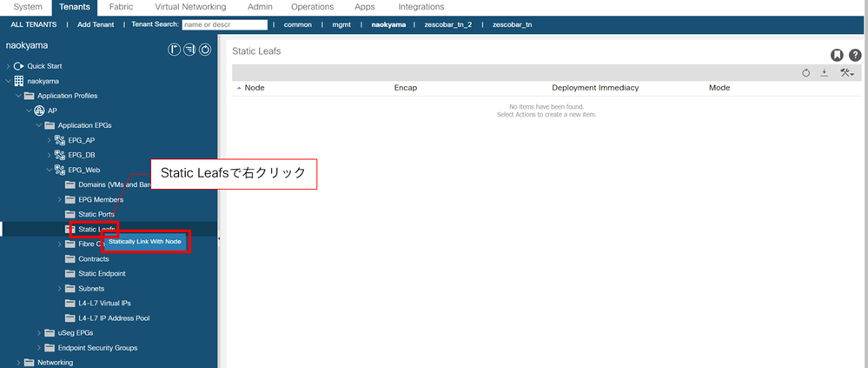868x368 pixels.
Task: Click the Subnets folder icon
Action: pos(70,289)
